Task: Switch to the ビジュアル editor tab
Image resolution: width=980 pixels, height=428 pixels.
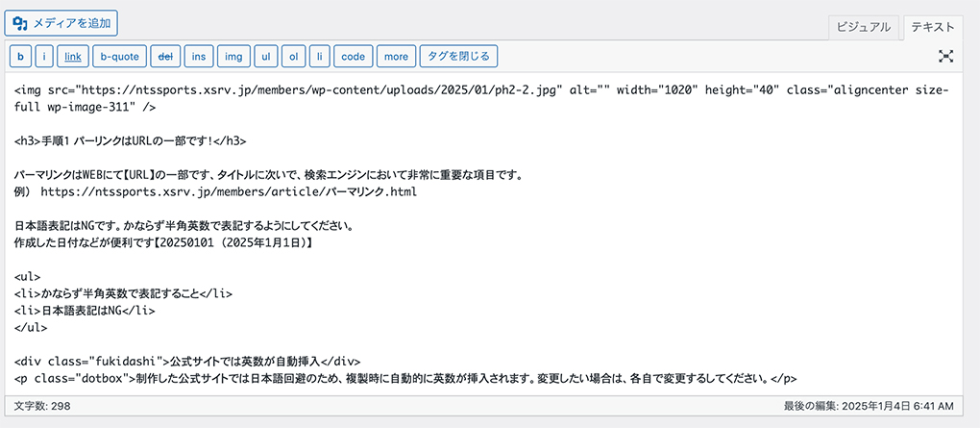Action: pyautogui.click(x=863, y=27)
